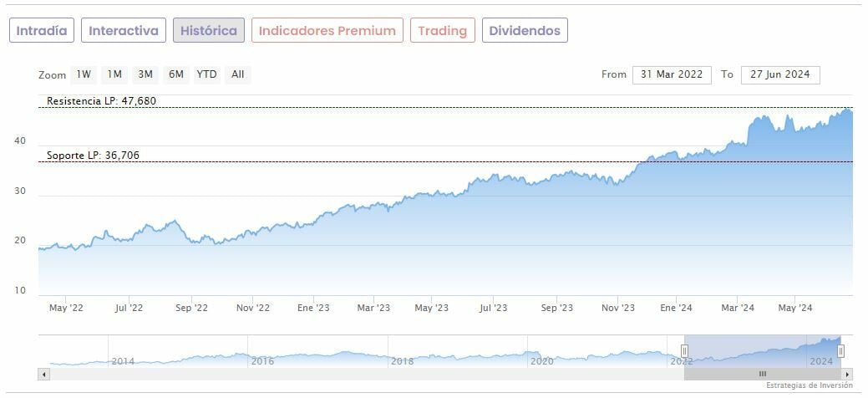Go to the Trading tab

[442, 31]
